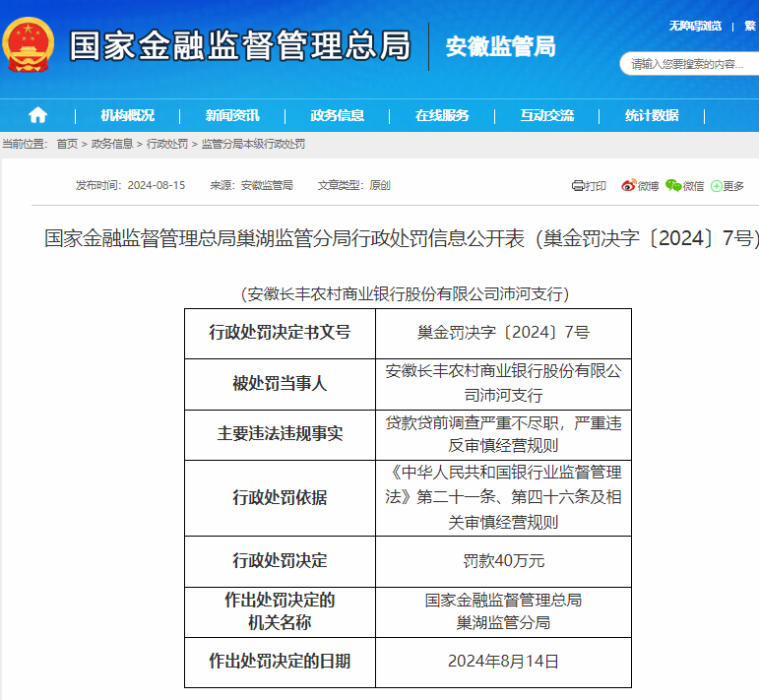The image size is (759, 700).
Task: Select 在线服务 navigation item
Action: pos(442,115)
